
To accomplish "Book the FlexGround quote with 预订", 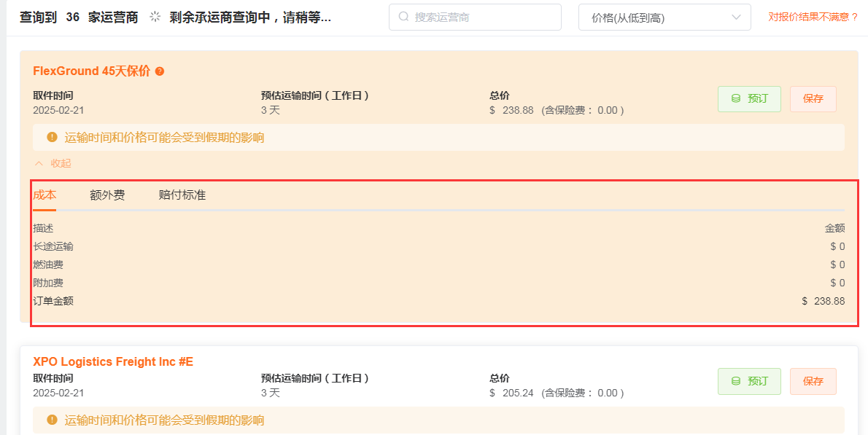I will (749, 98).
